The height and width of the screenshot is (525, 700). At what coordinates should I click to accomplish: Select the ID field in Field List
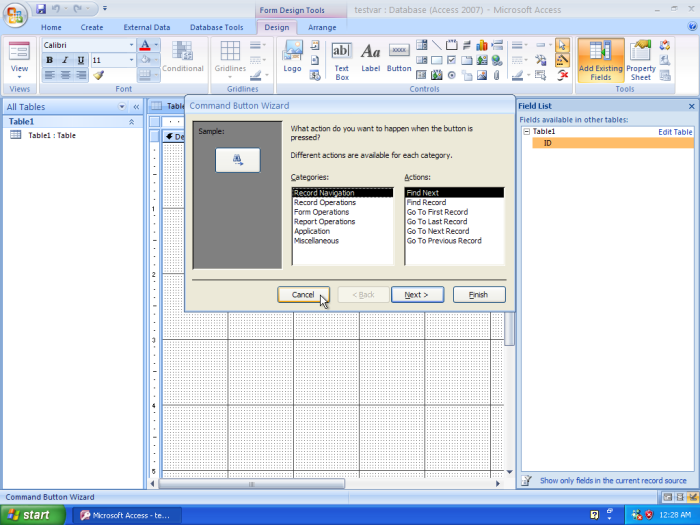pos(612,143)
